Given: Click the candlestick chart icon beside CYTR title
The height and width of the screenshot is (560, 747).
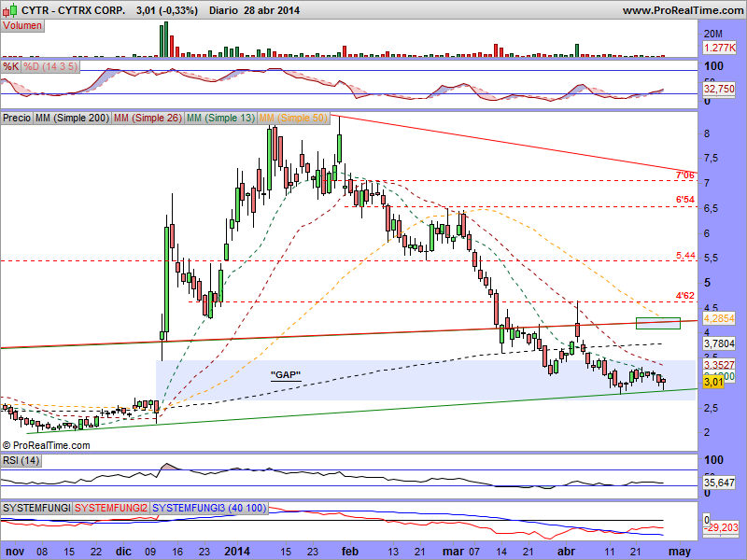Looking at the screenshot, I should tap(10, 10).
